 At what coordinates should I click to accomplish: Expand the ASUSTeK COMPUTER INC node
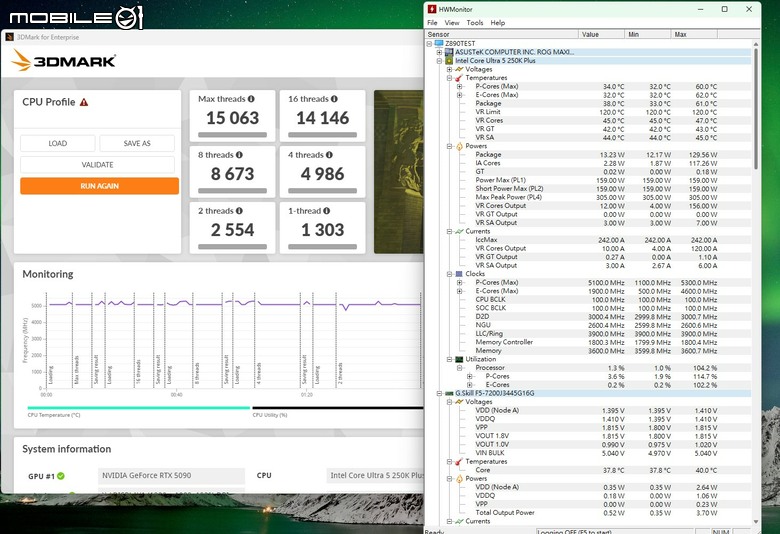[439, 52]
